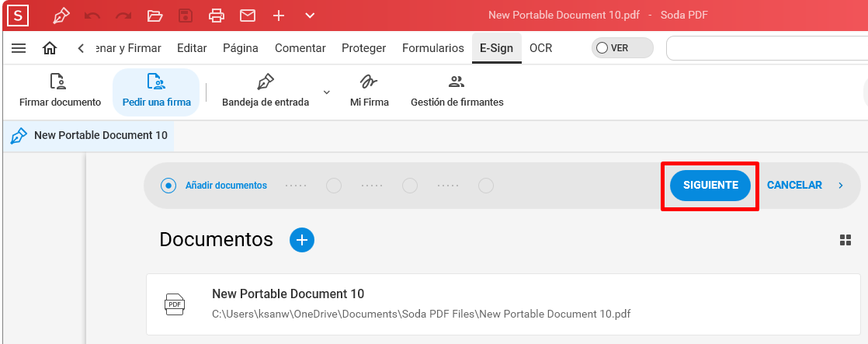The width and height of the screenshot is (868, 344).
Task: Click the search input field
Action: tap(767, 48)
